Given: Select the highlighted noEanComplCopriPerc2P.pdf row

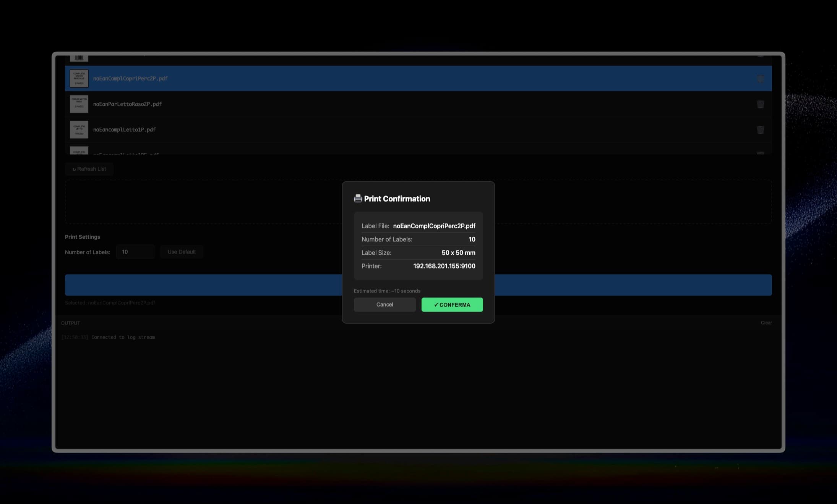Looking at the screenshot, I should pos(418,78).
